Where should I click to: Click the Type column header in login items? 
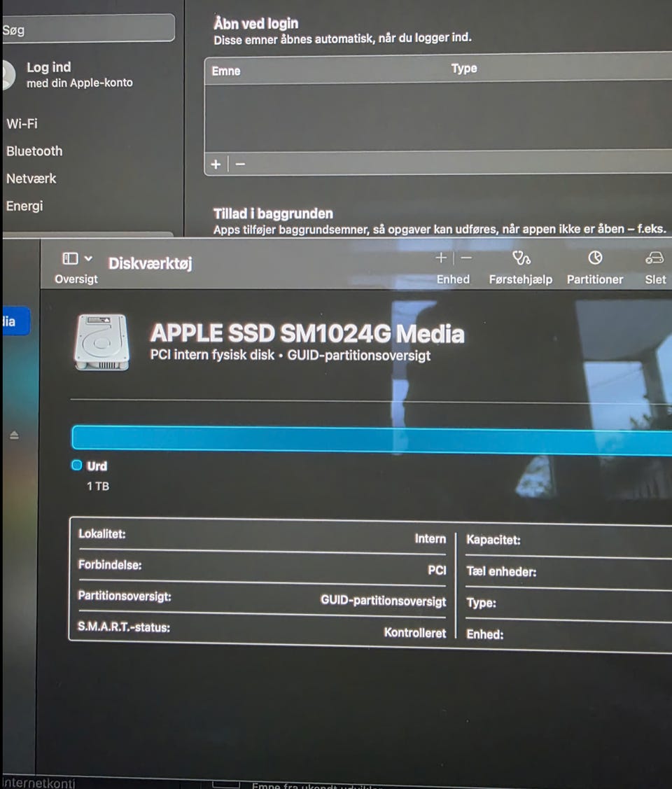click(x=464, y=69)
